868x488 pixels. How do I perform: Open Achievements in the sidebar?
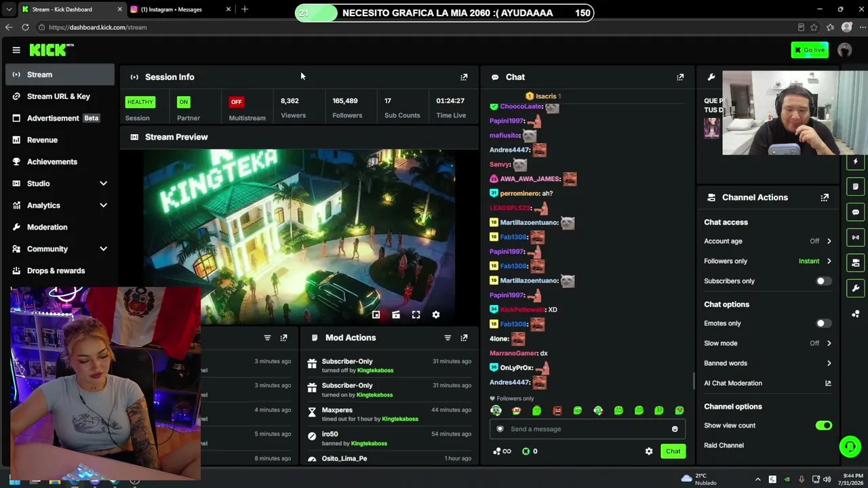(60, 162)
